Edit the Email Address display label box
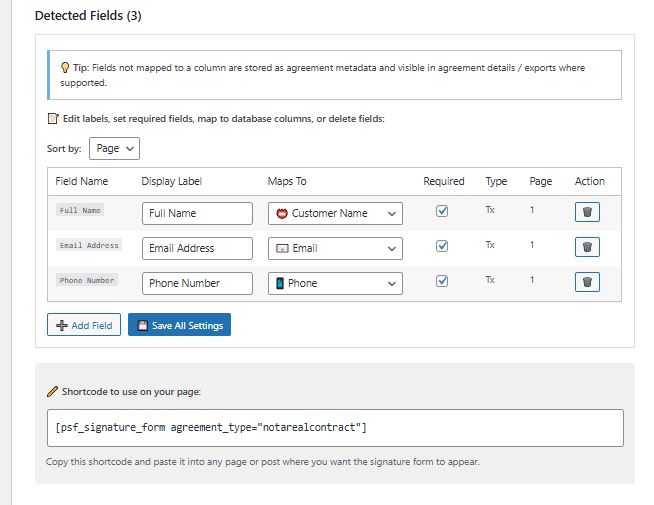 pos(197,248)
